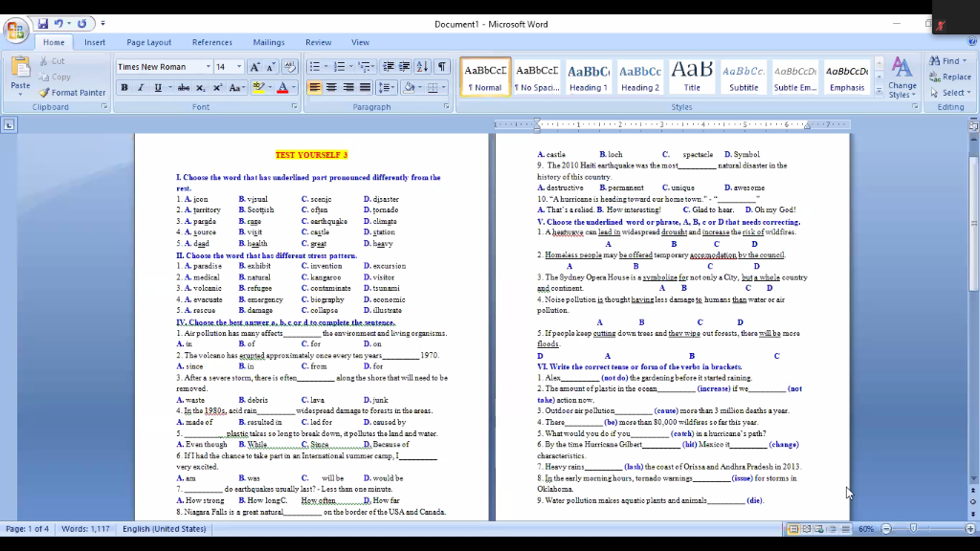Switch to References tab

pyautogui.click(x=212, y=42)
